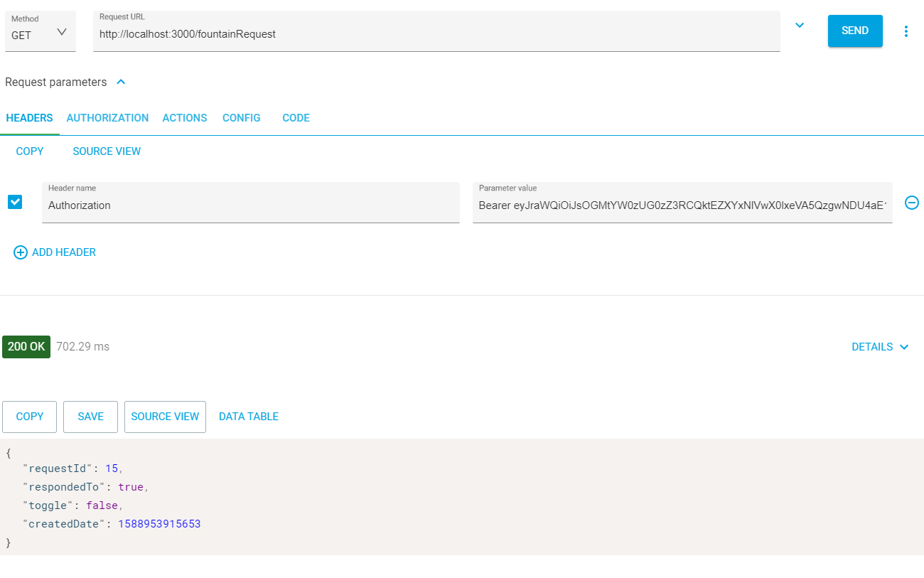
Task: Open the three-dot more options menu
Action: click(x=906, y=31)
